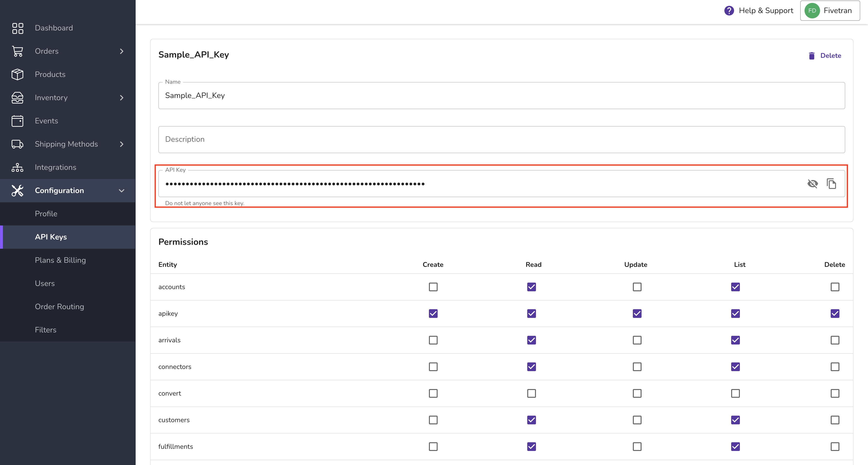This screenshot has width=868, height=465.
Task: Uncheck Update permission for apikey
Action: click(637, 314)
